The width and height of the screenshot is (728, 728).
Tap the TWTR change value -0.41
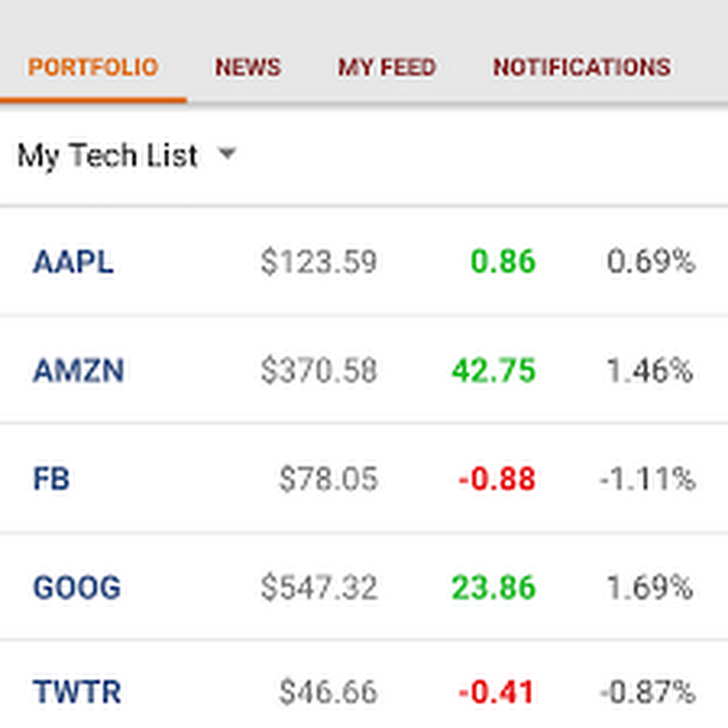click(497, 692)
